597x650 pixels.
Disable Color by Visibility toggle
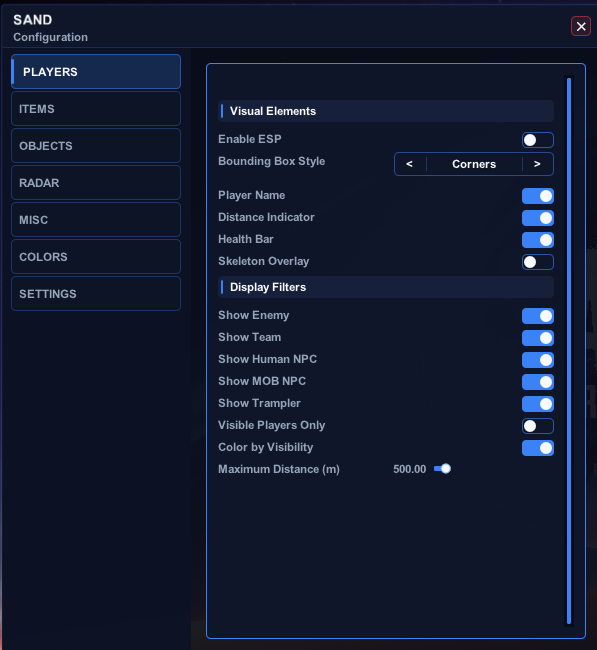(537, 448)
